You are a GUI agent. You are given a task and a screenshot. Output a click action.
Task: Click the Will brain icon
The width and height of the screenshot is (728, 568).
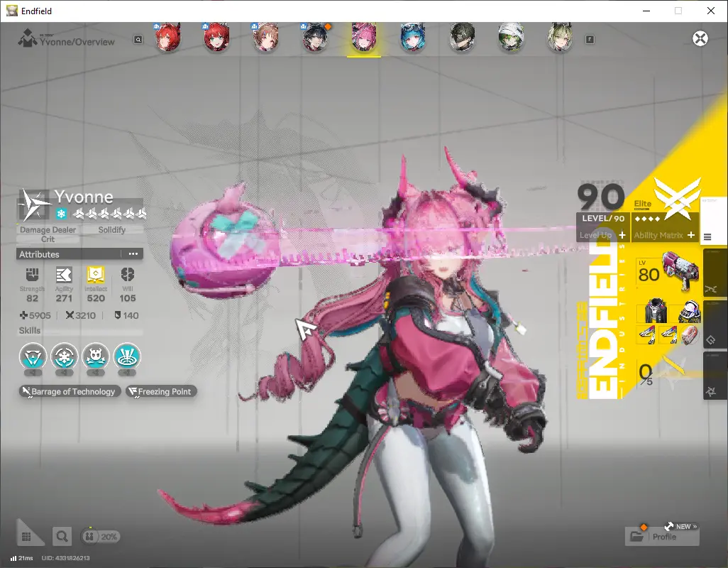(128, 275)
